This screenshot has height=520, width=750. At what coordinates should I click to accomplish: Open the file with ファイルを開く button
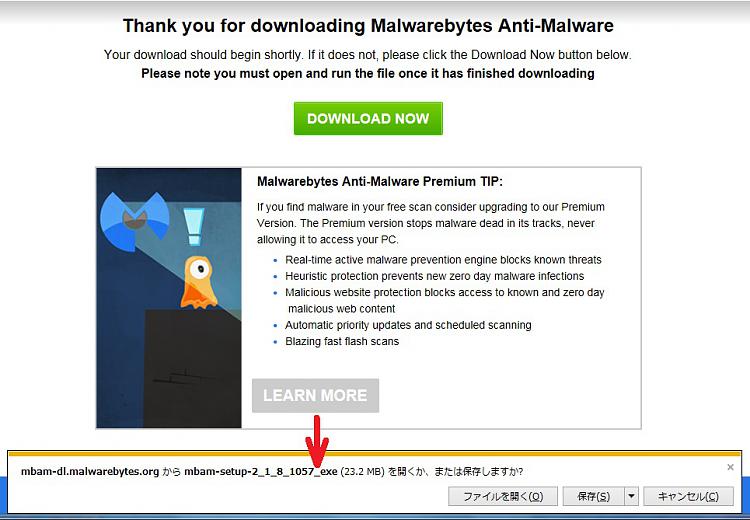pyautogui.click(x=503, y=497)
